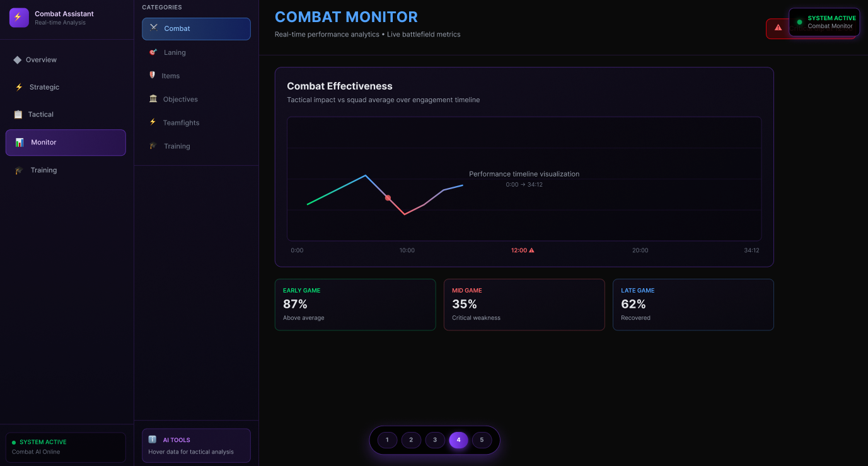Click the CATEGORIES header text
The image size is (868, 466).
[x=162, y=8]
